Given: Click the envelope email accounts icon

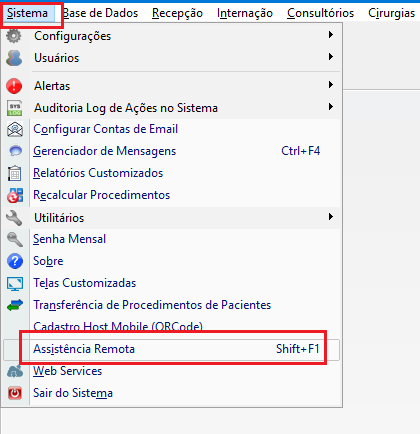Looking at the screenshot, I should (x=15, y=129).
